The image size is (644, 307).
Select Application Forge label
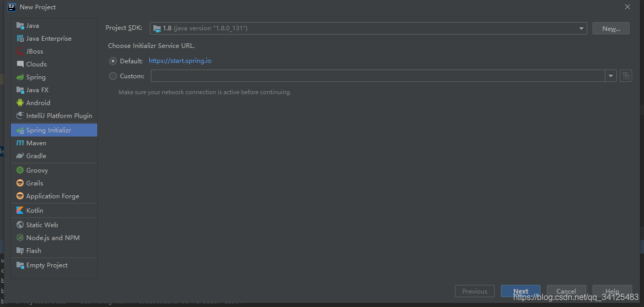click(53, 196)
